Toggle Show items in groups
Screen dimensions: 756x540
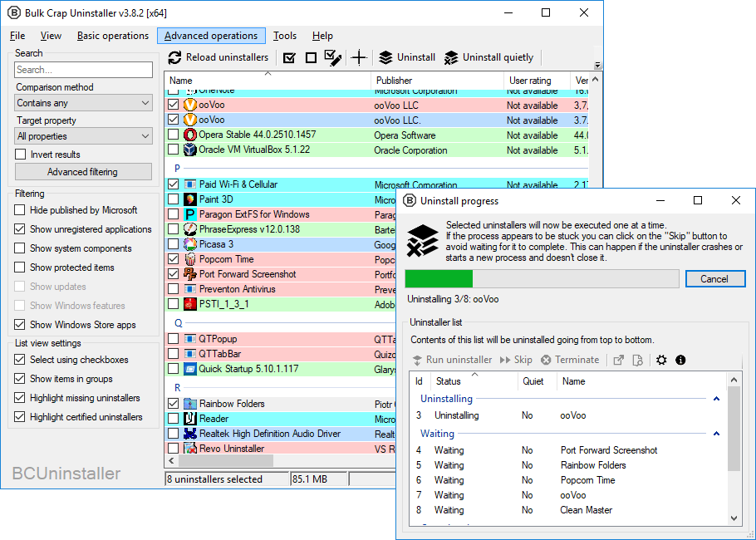20,379
